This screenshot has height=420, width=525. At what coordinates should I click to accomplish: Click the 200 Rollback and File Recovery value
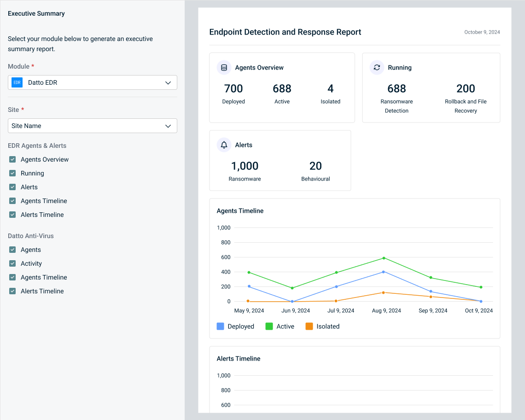click(x=466, y=88)
